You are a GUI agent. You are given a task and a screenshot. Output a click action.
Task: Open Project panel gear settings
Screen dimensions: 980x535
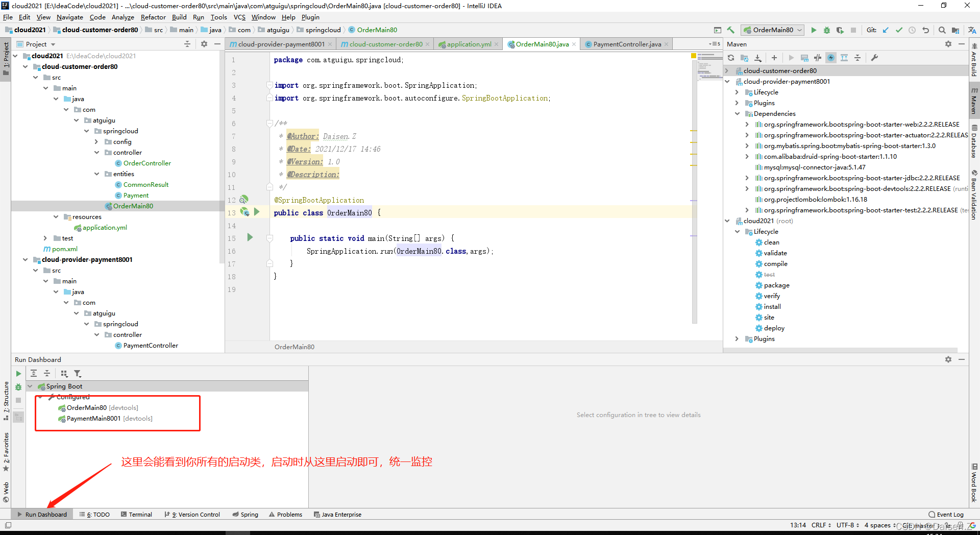click(x=204, y=44)
